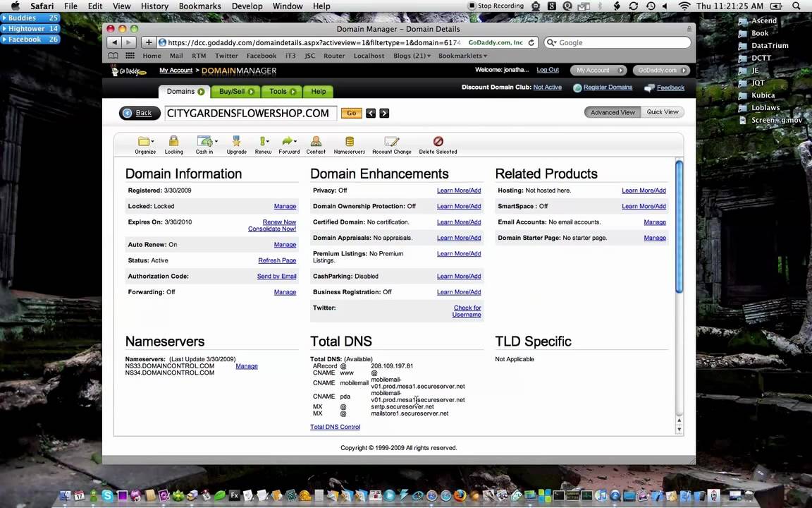This screenshot has height=508, width=812.
Task: Open the History menu
Action: pos(154,6)
